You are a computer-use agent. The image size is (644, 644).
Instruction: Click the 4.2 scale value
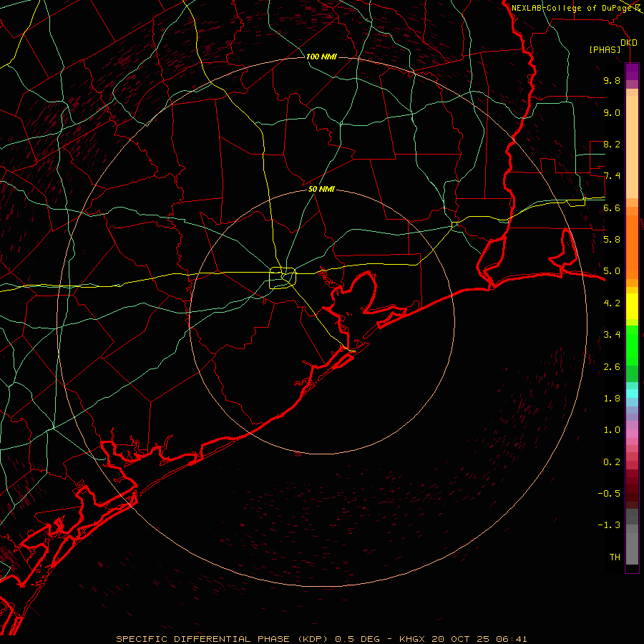612,303
